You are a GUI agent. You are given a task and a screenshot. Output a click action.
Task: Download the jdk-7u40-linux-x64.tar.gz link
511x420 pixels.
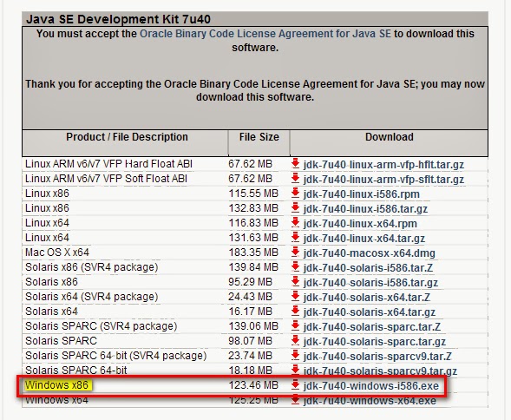[364, 239]
